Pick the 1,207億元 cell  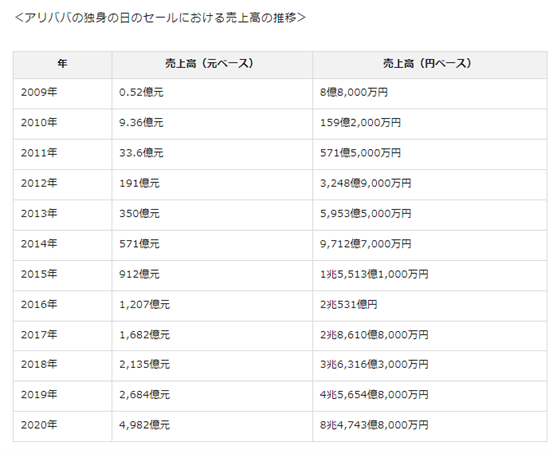point(212,306)
